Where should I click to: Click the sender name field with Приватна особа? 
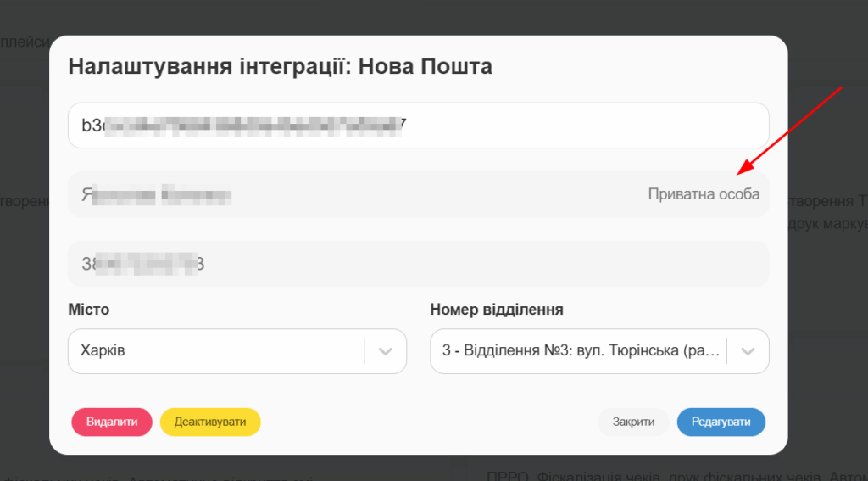coord(419,194)
